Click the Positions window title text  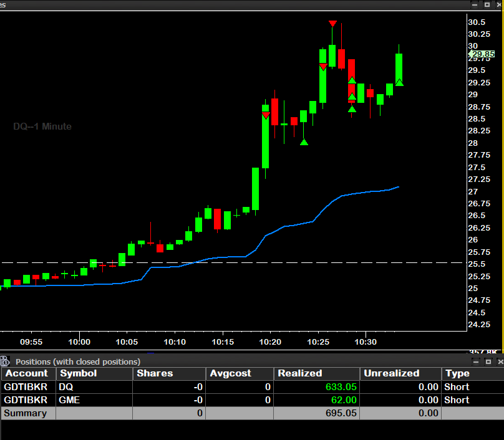click(78, 361)
